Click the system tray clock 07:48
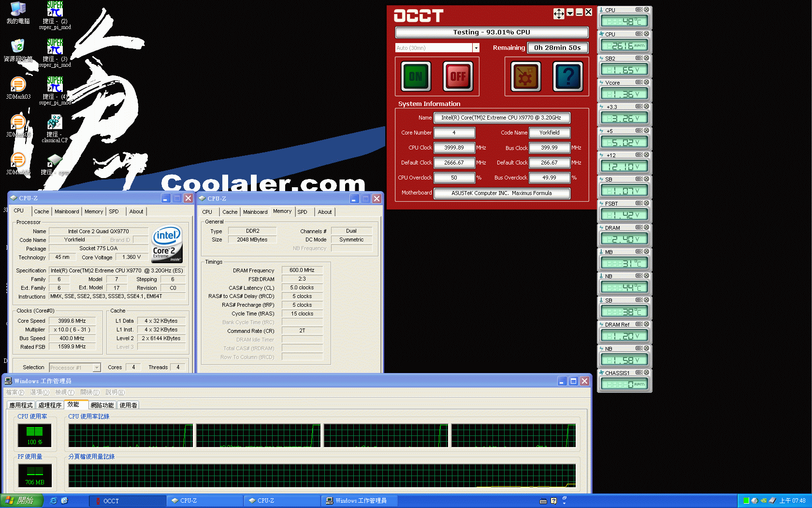 pos(793,501)
